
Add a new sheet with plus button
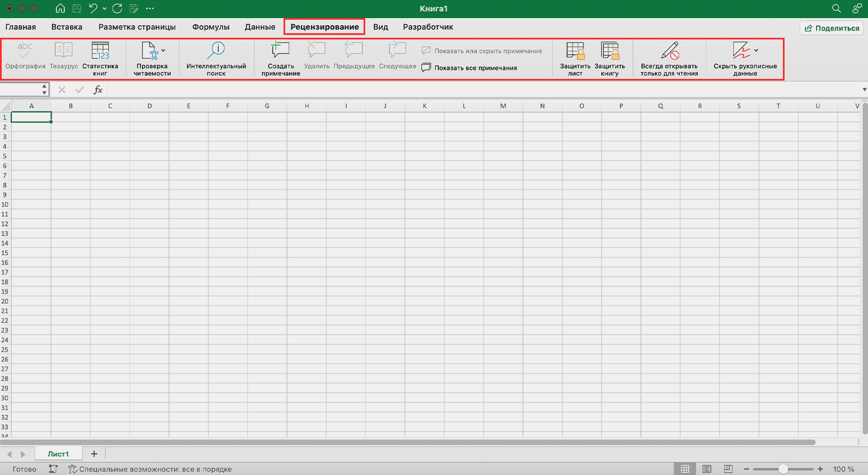pos(94,454)
